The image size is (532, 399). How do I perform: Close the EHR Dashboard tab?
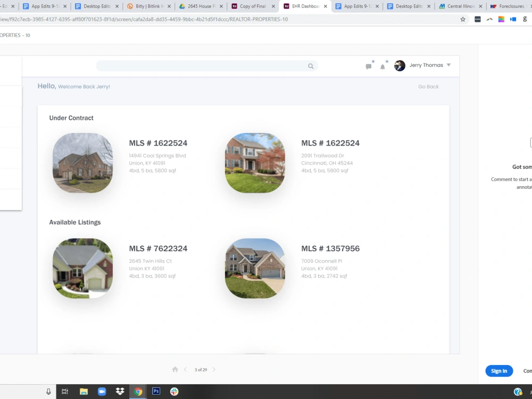[x=326, y=6]
